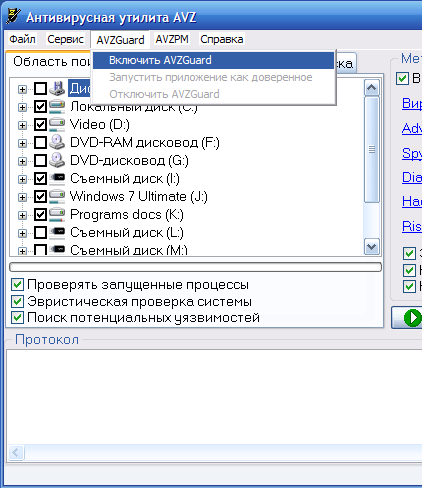
Task: Expand the root computer tree node
Action: 22,89
